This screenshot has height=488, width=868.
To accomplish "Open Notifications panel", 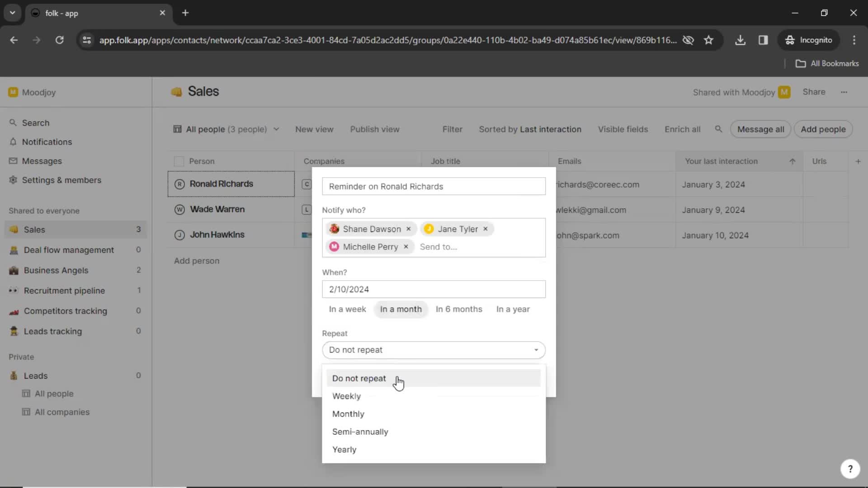I will [x=47, y=141].
